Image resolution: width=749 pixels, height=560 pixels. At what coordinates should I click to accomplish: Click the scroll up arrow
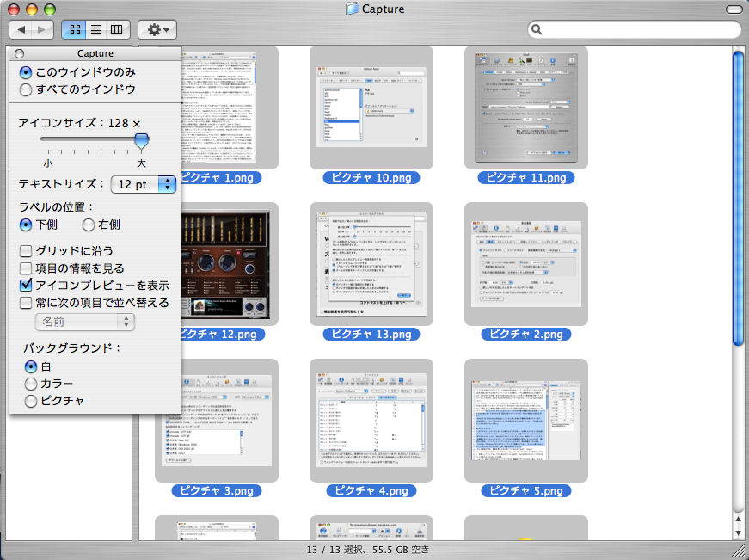pos(738,519)
